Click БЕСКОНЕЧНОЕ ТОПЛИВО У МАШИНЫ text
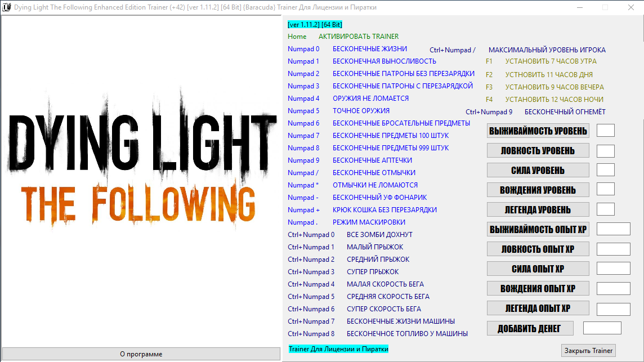 pos(407,334)
